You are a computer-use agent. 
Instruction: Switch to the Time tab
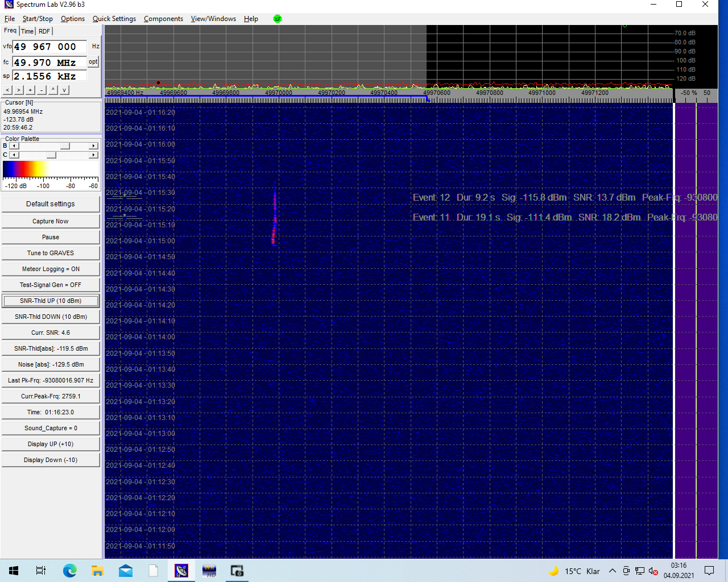point(27,31)
